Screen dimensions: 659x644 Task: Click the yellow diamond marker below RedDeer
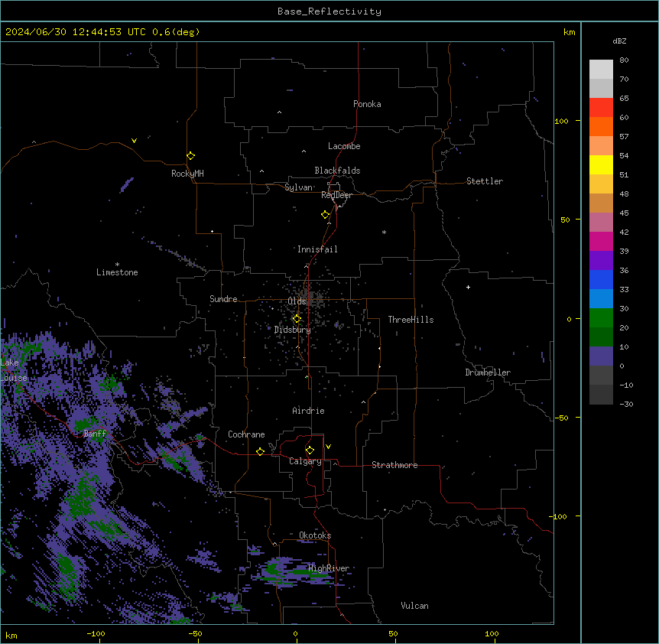click(326, 215)
